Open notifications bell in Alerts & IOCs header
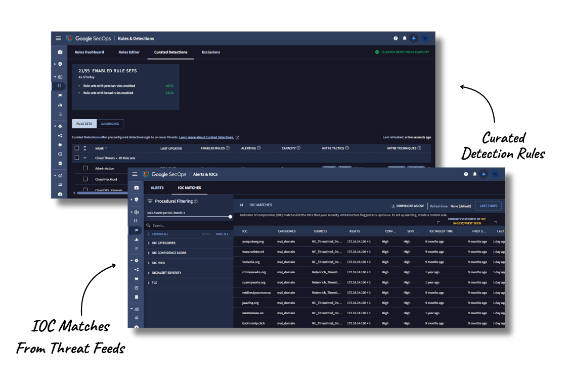 pyautogui.click(x=474, y=174)
